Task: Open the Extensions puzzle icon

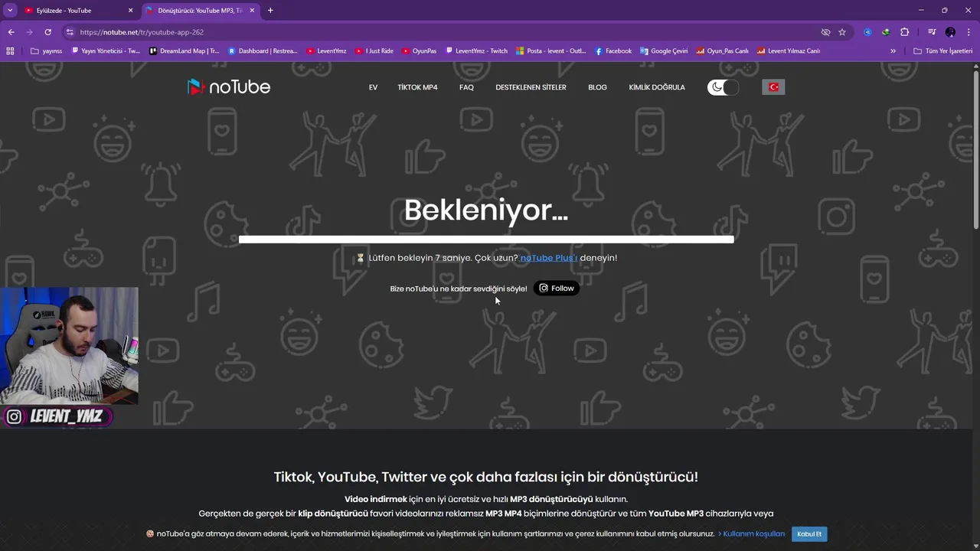Action: tap(904, 32)
